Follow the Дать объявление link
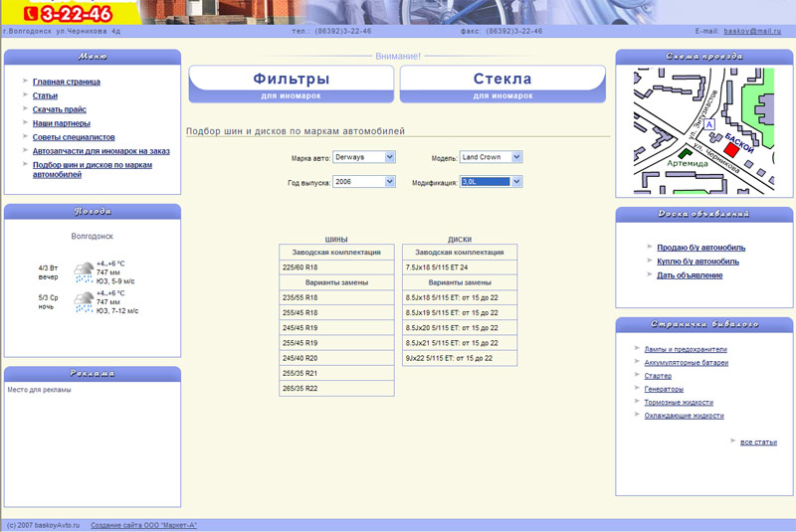Image resolution: width=796 pixels, height=532 pixels. point(690,275)
